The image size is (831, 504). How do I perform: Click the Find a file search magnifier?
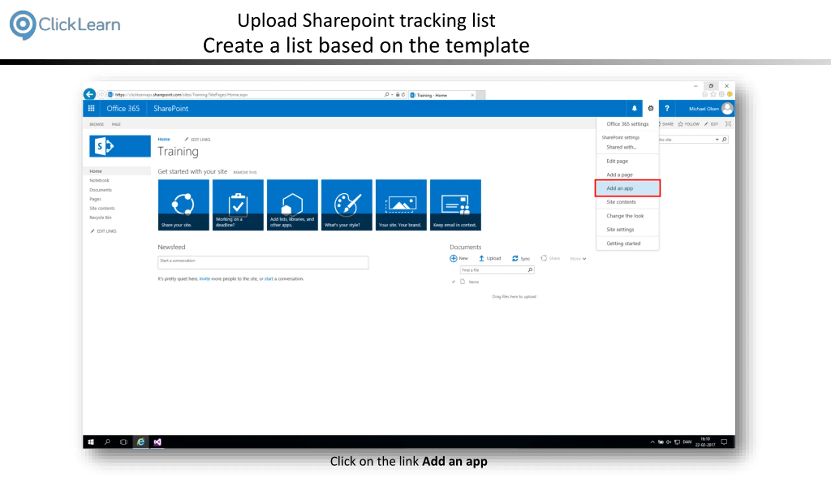pyautogui.click(x=530, y=270)
